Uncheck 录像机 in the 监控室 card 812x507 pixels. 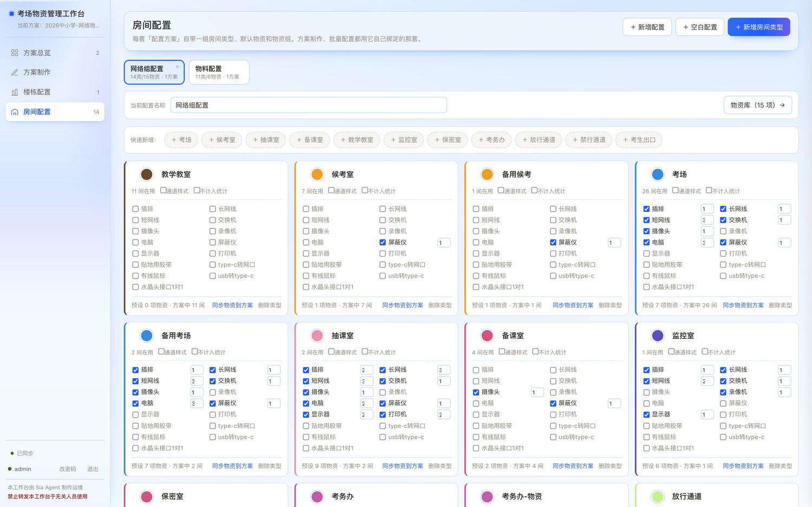click(723, 392)
